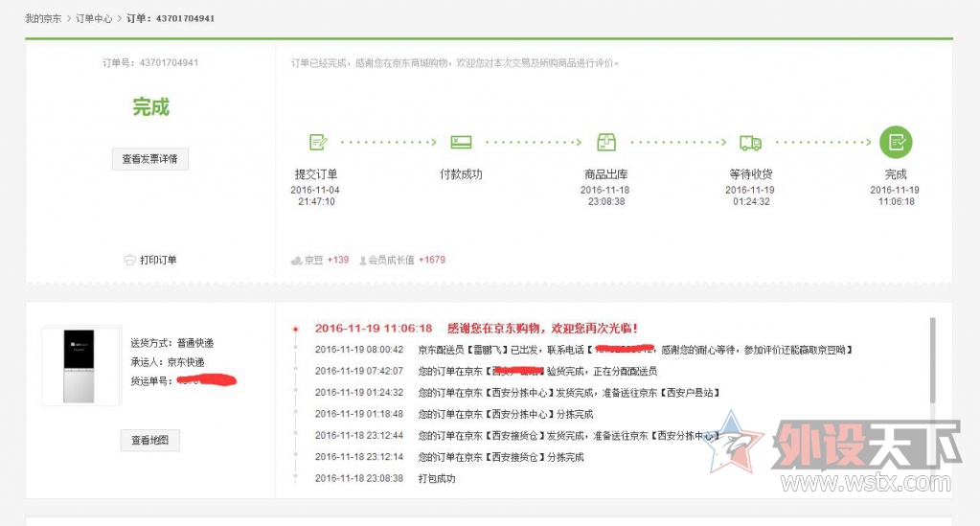
Task: Click the payment success (付款成功) card icon
Action: 461,143
